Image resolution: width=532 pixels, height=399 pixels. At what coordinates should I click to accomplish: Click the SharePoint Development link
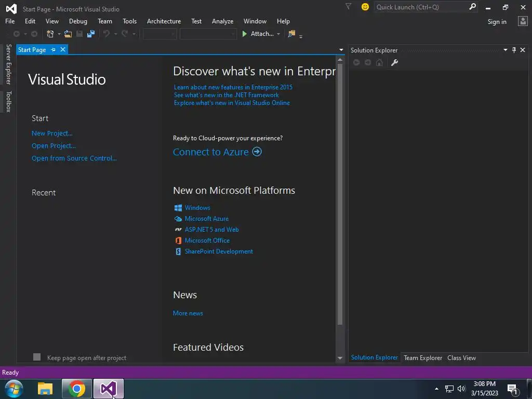pos(219,251)
